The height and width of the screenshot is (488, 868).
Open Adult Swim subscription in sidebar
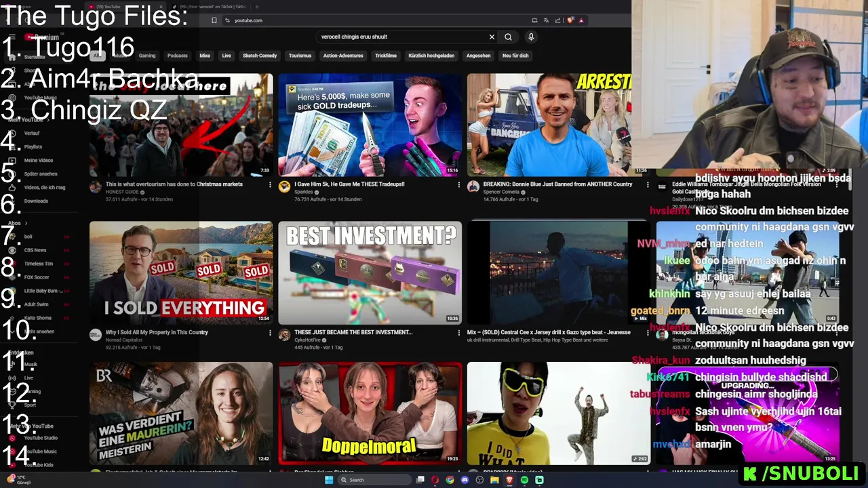click(x=37, y=304)
